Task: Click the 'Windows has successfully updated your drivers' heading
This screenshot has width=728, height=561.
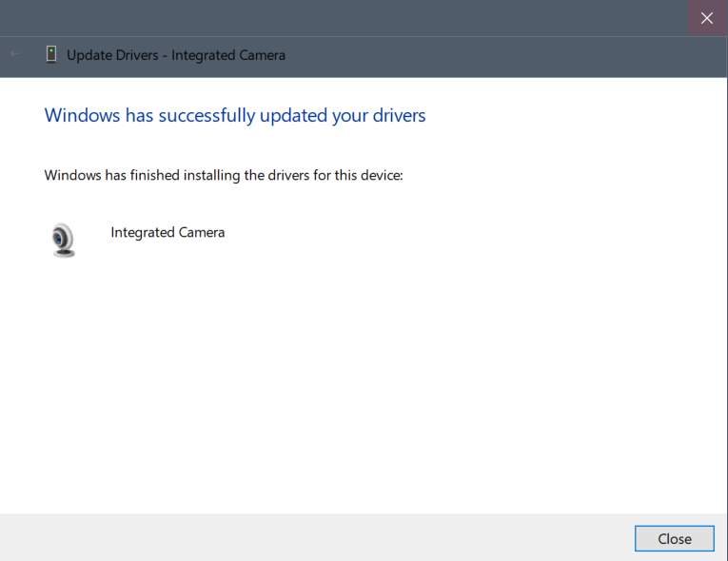Action: pos(235,115)
